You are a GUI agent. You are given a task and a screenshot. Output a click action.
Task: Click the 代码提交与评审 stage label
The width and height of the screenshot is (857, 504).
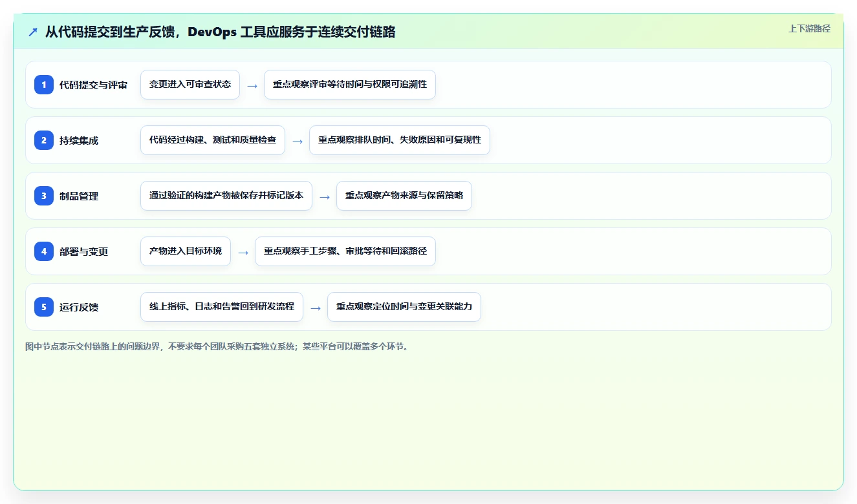coord(93,85)
